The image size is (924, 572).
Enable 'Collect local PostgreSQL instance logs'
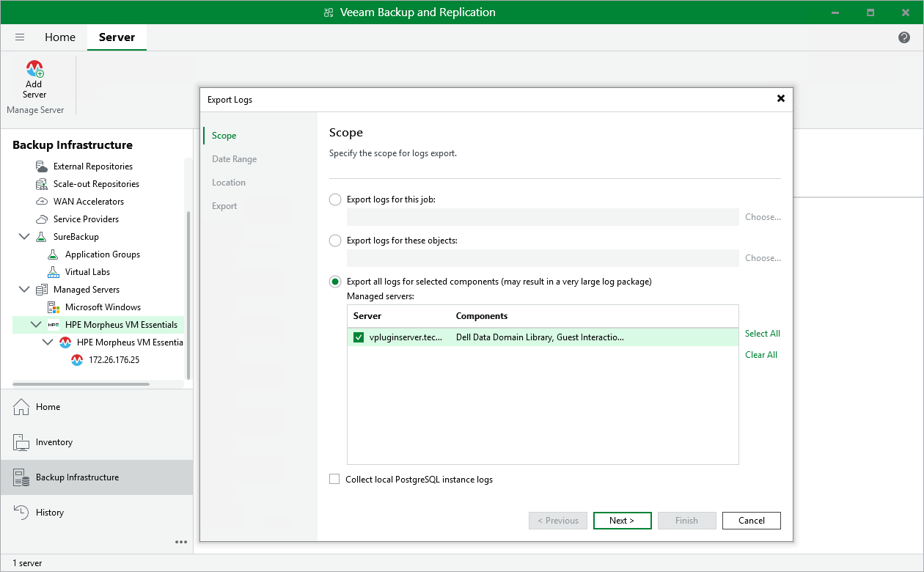click(334, 479)
